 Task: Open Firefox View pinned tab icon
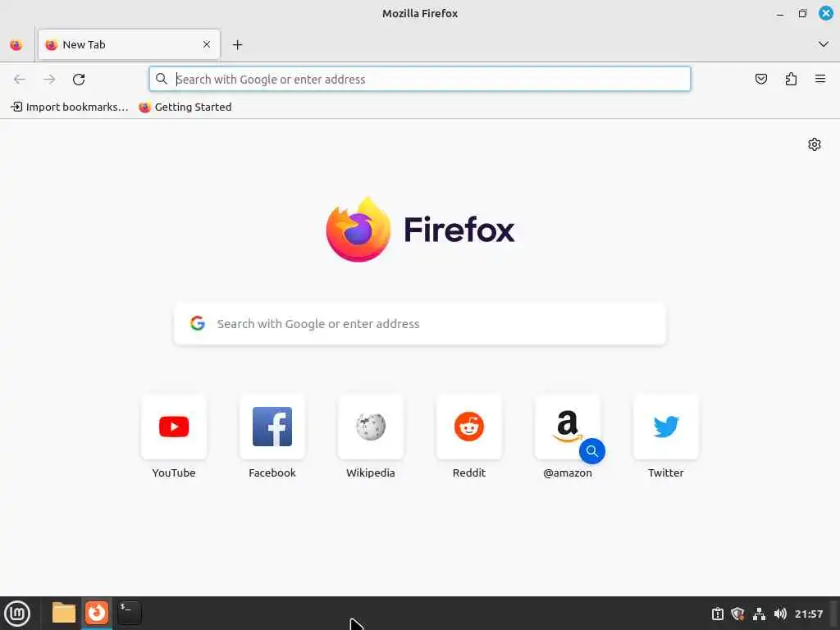click(16, 45)
